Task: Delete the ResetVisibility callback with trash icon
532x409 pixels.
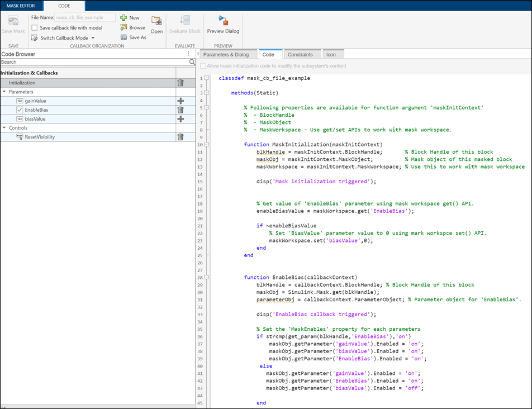Action: point(180,137)
